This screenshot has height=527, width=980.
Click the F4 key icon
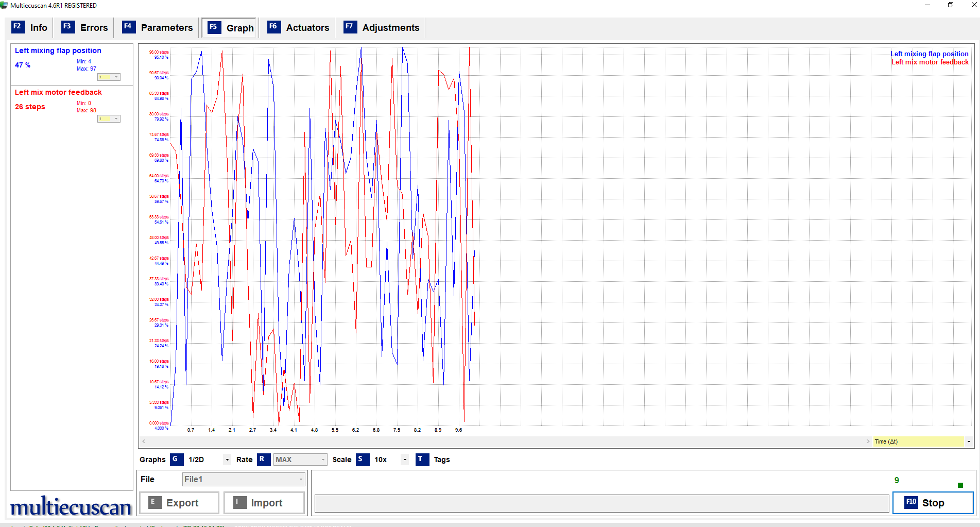[128, 27]
